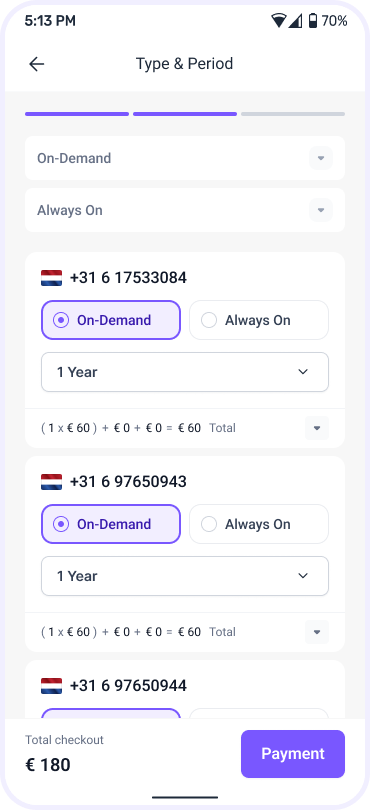Expand the Always On info section
370x810 pixels.
[185, 210]
